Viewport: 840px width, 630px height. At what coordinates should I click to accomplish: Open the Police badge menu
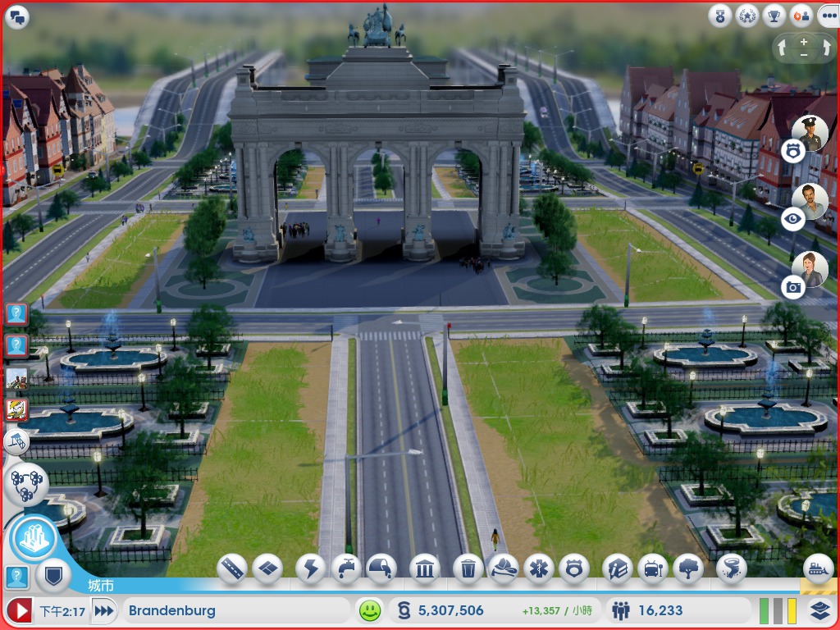tap(574, 569)
